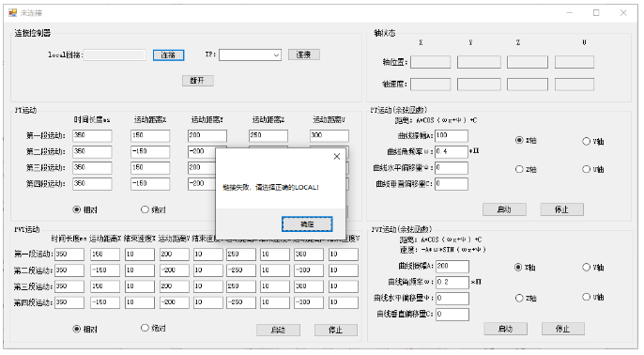Click PVT cosine horizontal offset φ field
Screen dimensions: 644x355
(x=452, y=299)
